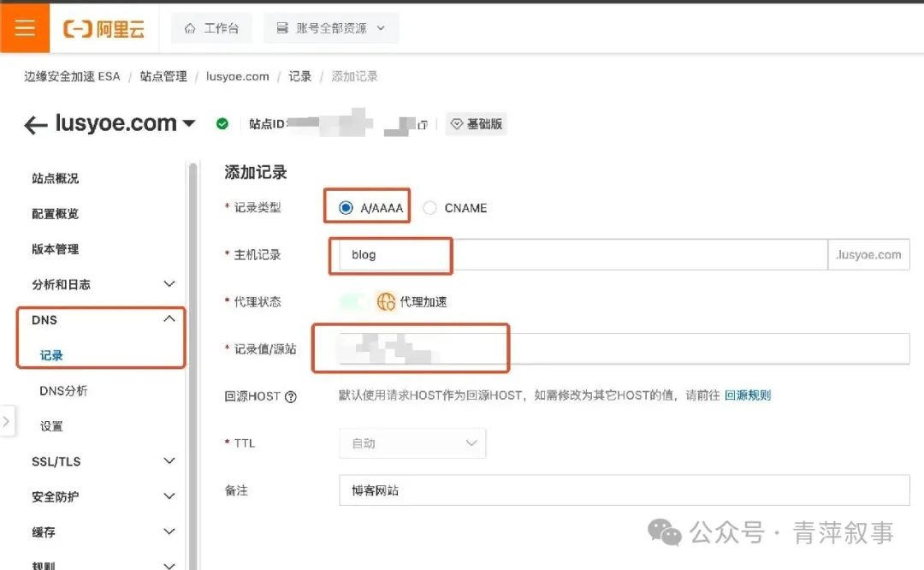This screenshot has width=924, height=570.
Task: Open 设置 under DNS
Action: [x=51, y=426]
